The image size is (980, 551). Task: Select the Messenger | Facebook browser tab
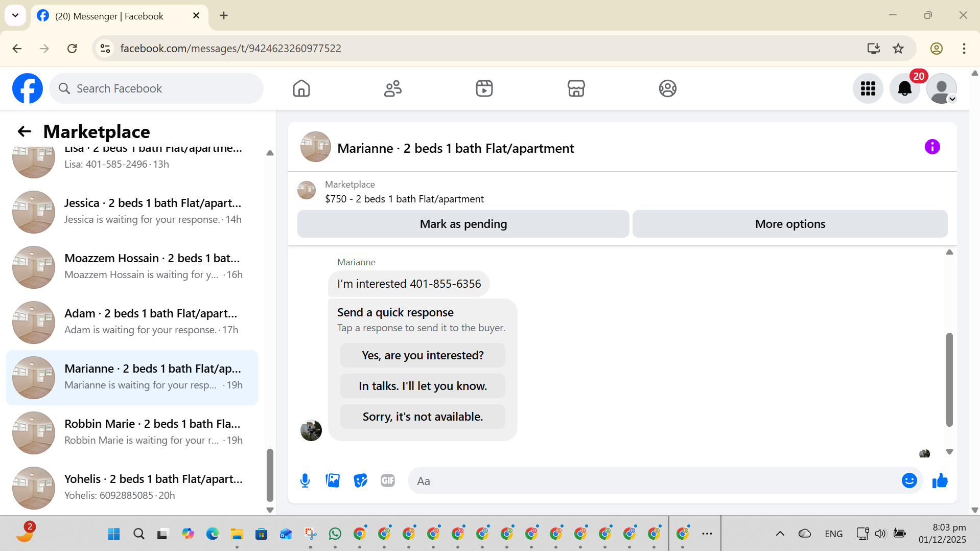click(x=120, y=16)
